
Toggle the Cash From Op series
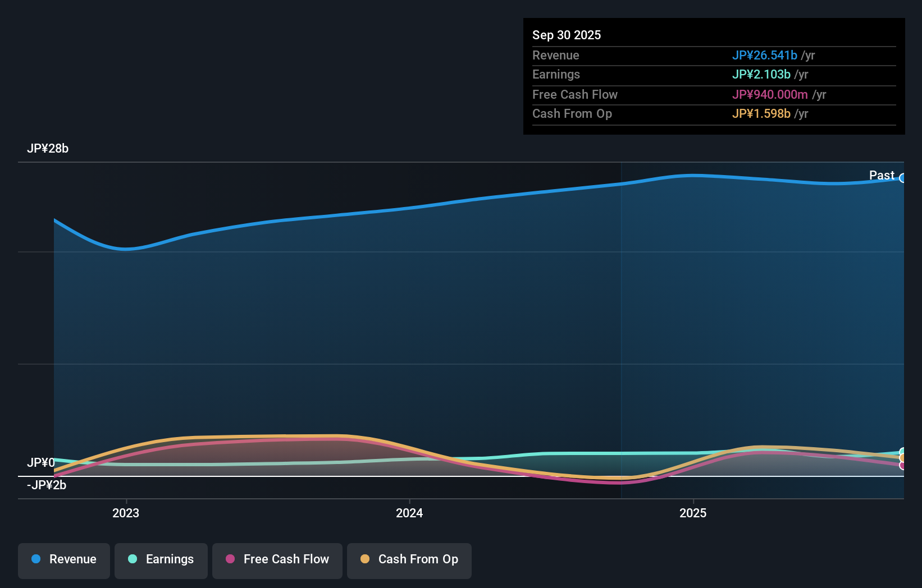pos(409,561)
